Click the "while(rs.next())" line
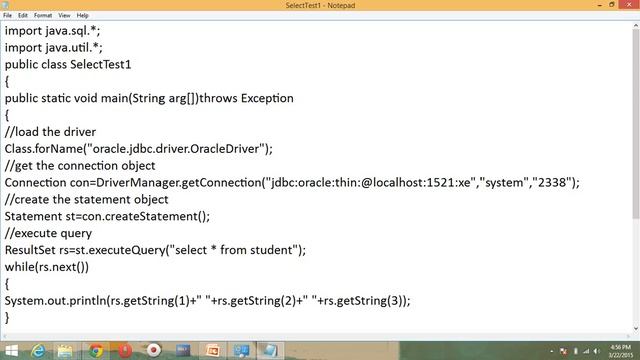Image resolution: width=640 pixels, height=360 pixels. tap(47, 267)
